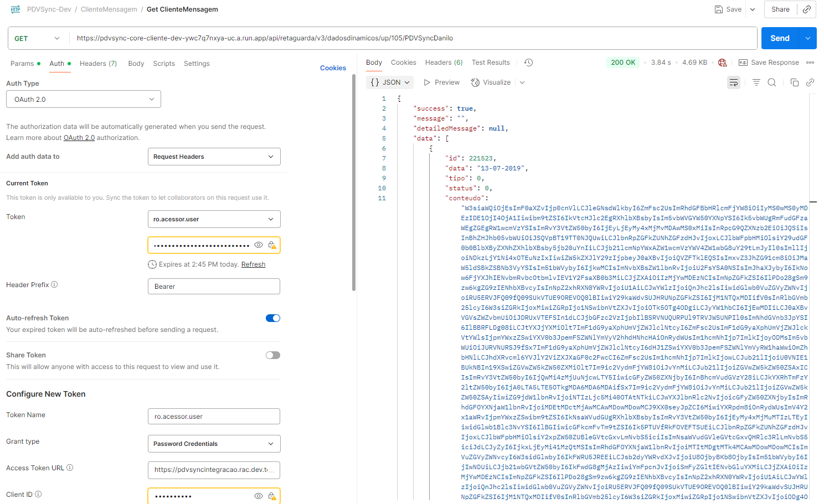This screenshot has width=824, height=504.
Task: Open the Auth Type OAuth 2.0 dropdown
Action: pos(84,100)
